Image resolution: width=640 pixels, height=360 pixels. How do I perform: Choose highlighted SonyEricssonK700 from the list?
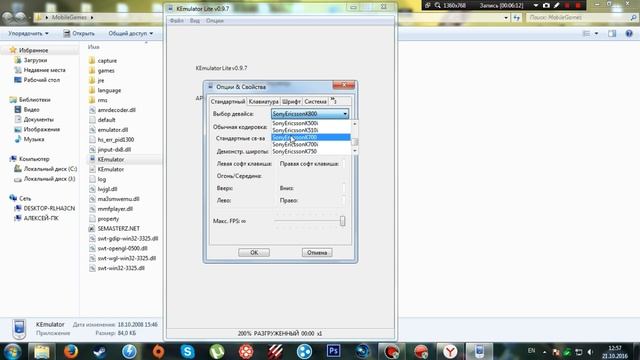(311, 137)
